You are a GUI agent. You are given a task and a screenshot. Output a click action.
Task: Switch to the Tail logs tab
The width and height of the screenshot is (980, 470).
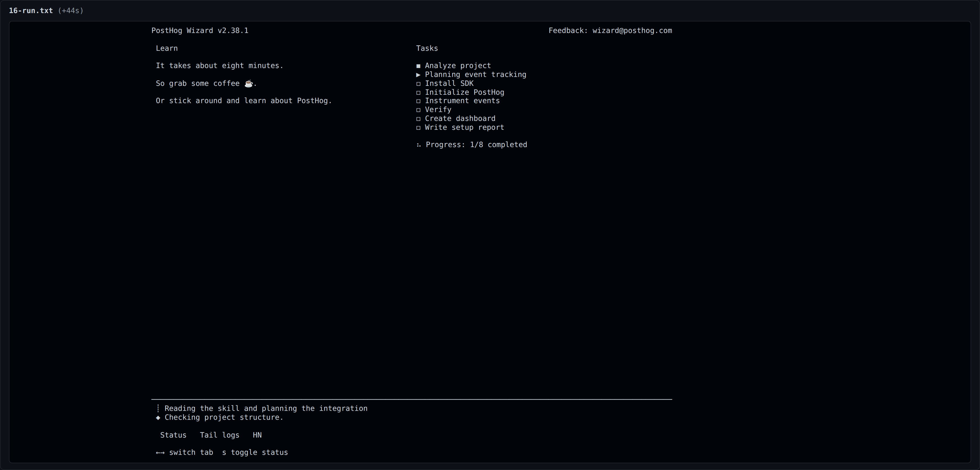coord(220,435)
